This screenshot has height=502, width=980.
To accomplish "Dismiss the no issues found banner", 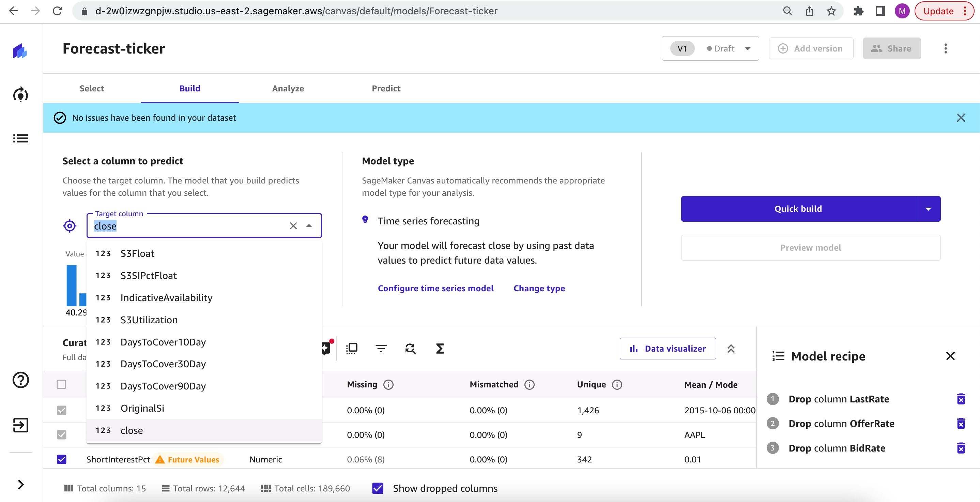I will (x=961, y=118).
